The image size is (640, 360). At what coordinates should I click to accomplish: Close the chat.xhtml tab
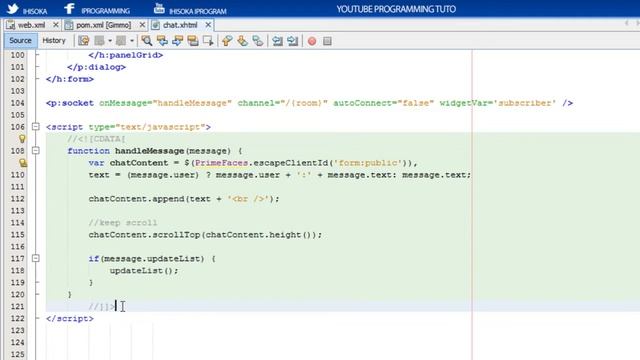pyautogui.click(x=208, y=25)
